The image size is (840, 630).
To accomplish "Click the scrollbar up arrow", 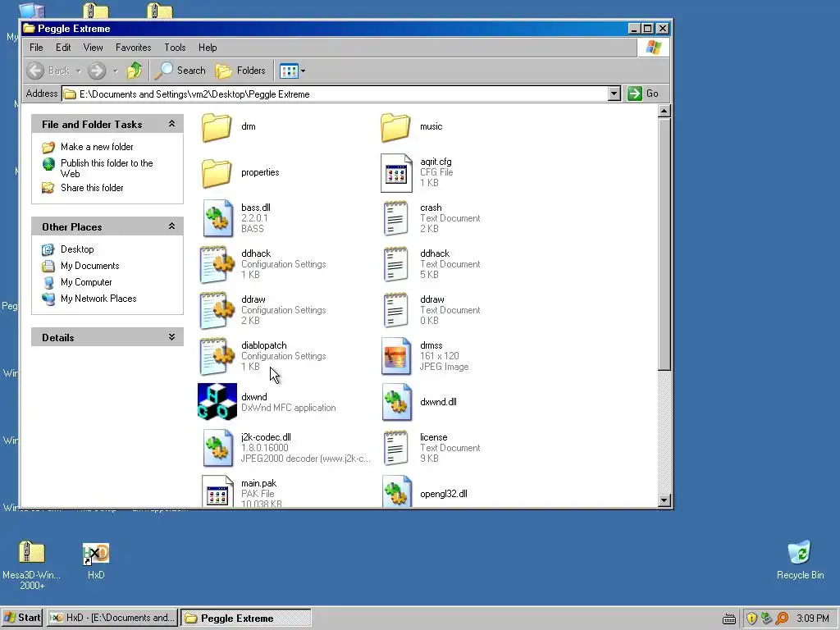I will pyautogui.click(x=664, y=111).
